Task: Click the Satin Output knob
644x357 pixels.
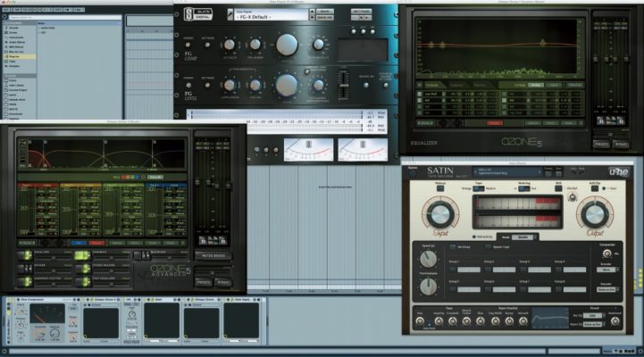Action: (x=595, y=214)
